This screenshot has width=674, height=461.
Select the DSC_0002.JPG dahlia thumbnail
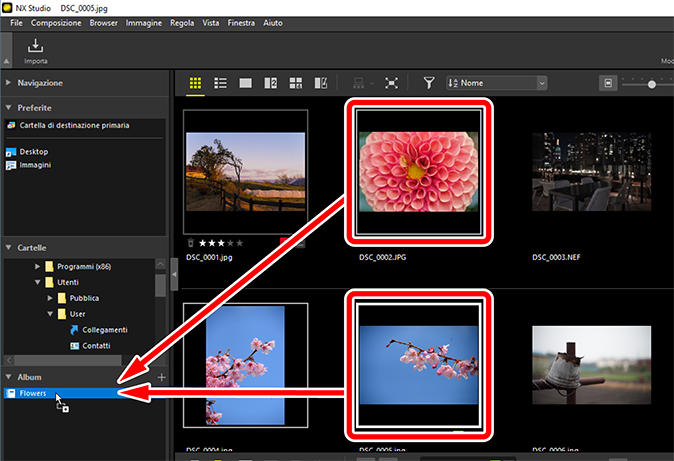419,172
